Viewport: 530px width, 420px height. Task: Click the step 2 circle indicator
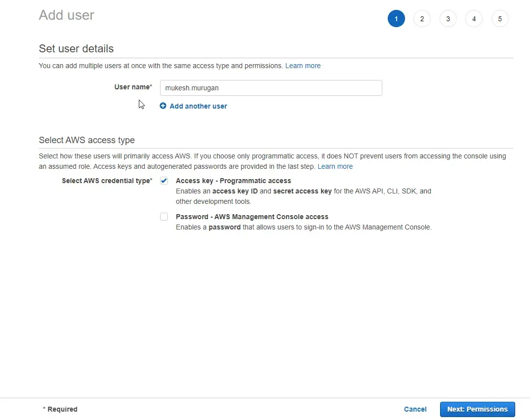click(422, 18)
